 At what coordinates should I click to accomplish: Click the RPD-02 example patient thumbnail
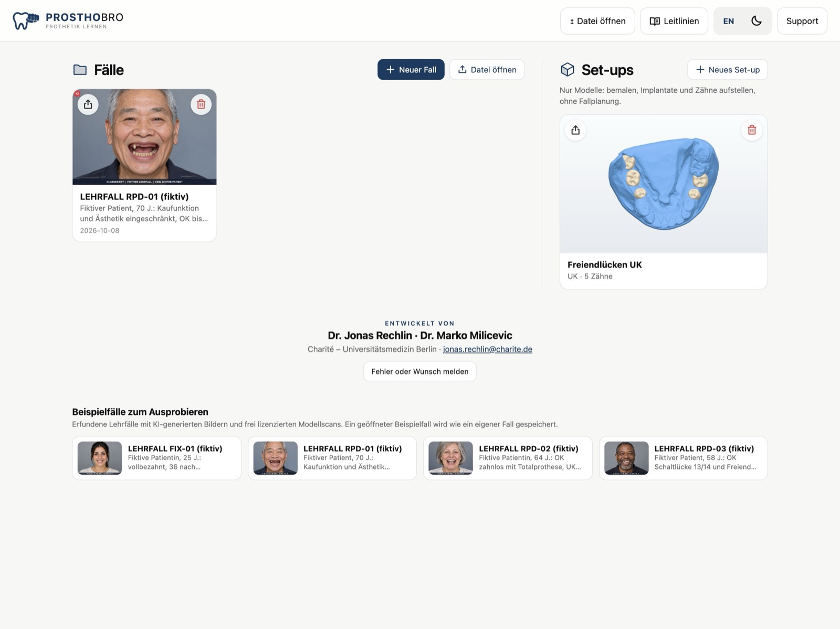(450, 458)
